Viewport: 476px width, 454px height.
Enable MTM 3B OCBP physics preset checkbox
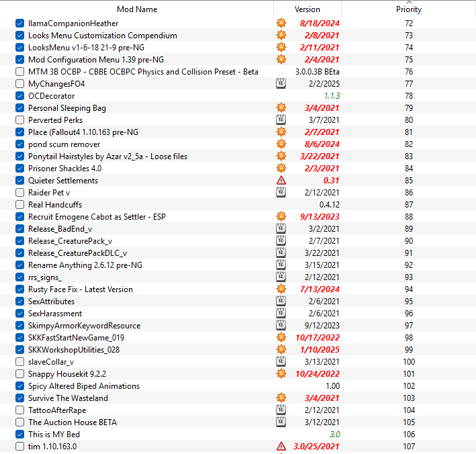pyautogui.click(x=19, y=72)
